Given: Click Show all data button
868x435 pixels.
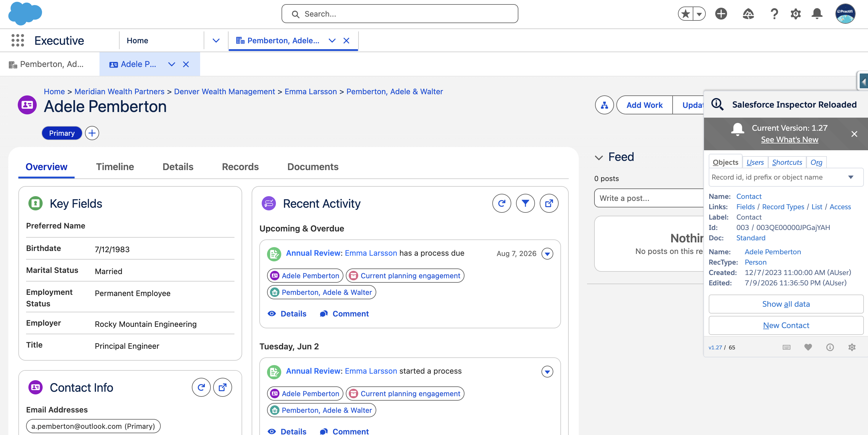Looking at the screenshot, I should (786, 304).
